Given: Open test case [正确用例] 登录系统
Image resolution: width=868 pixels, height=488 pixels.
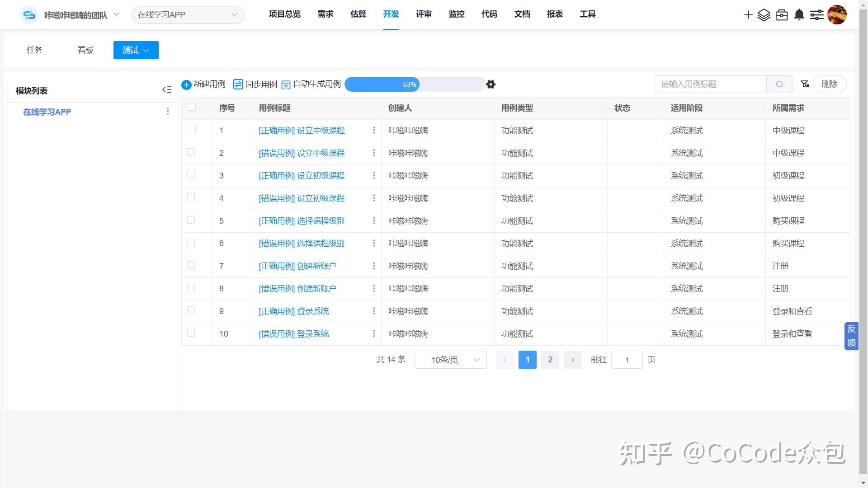Looking at the screenshot, I should (293, 311).
